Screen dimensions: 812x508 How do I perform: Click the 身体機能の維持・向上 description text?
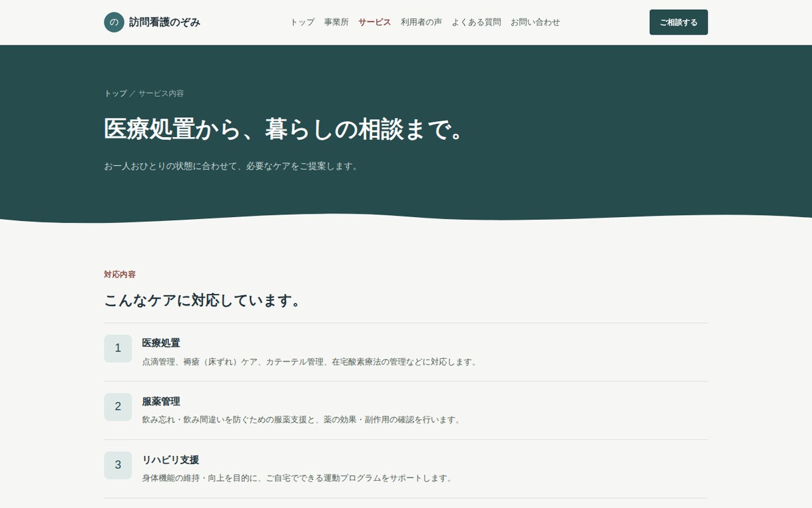(x=298, y=478)
